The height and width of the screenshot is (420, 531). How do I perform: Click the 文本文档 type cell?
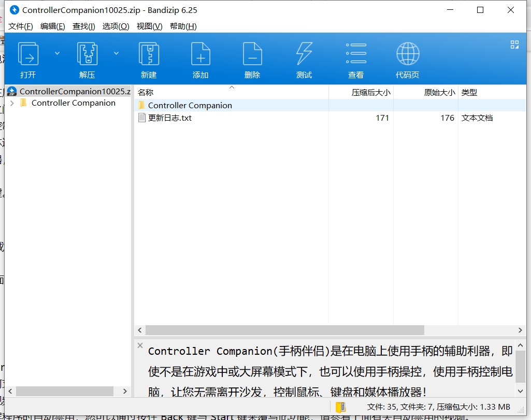tap(477, 118)
